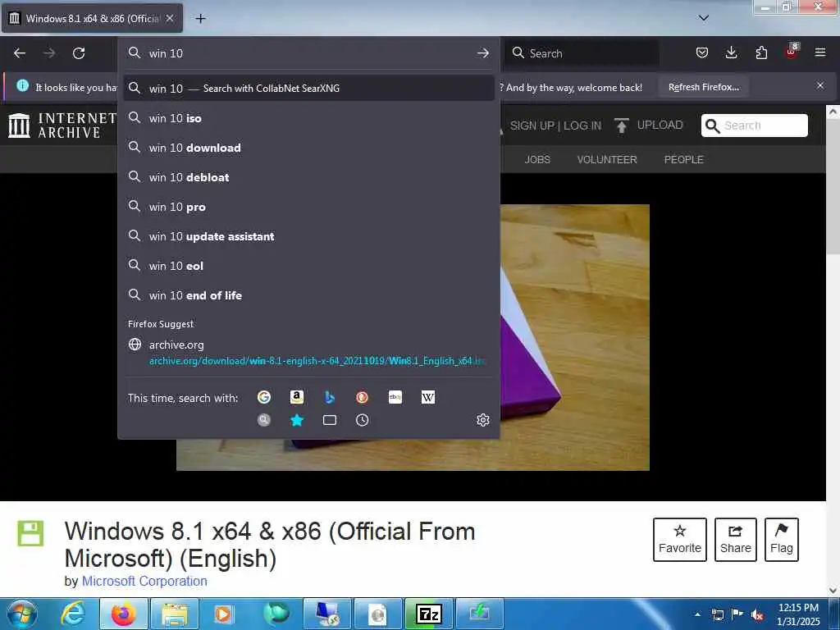This screenshot has width=840, height=630.
Task: Click the box photo preview image
Action: (x=574, y=337)
